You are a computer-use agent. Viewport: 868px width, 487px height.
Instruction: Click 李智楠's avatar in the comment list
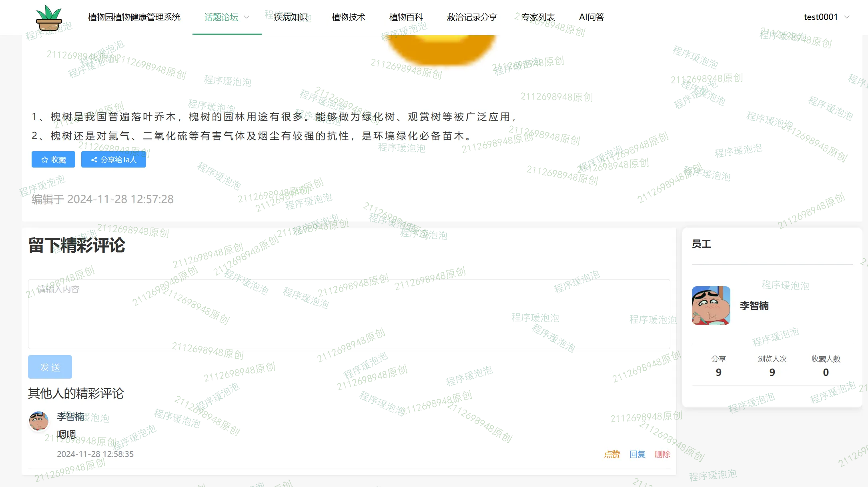tap(39, 421)
